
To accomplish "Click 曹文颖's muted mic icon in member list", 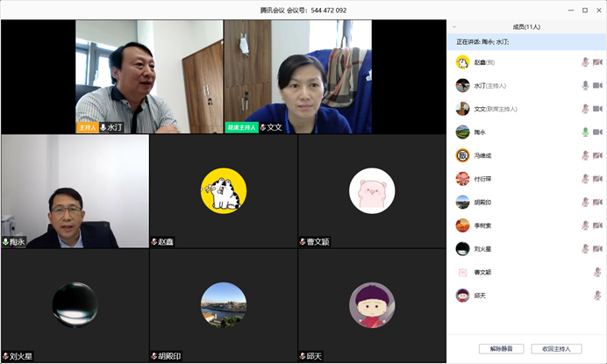I will (596, 272).
